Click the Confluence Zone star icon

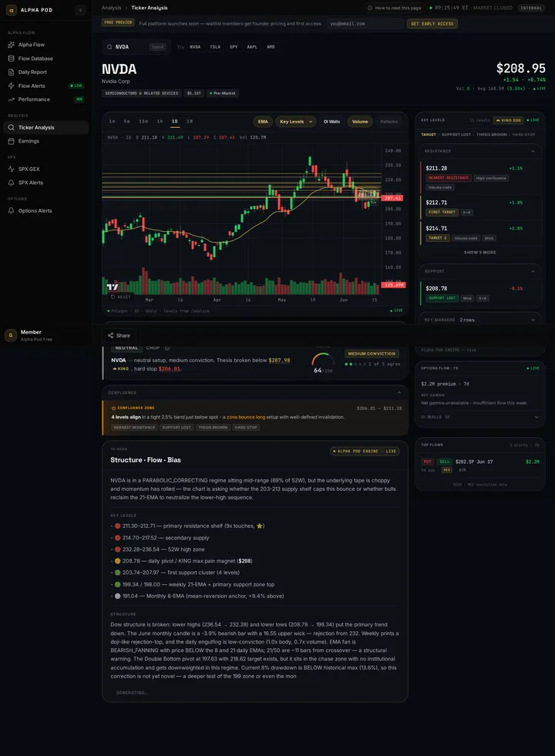(114, 408)
